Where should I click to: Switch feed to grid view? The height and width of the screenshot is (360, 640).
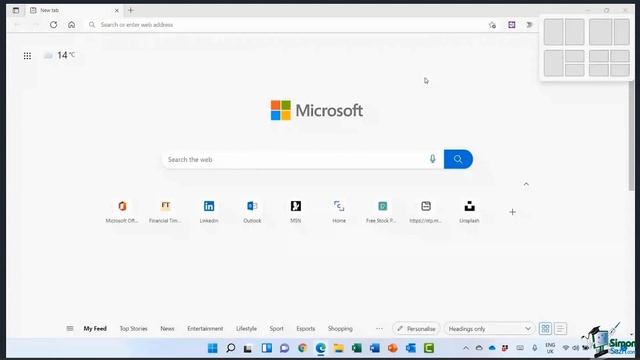tap(545, 329)
